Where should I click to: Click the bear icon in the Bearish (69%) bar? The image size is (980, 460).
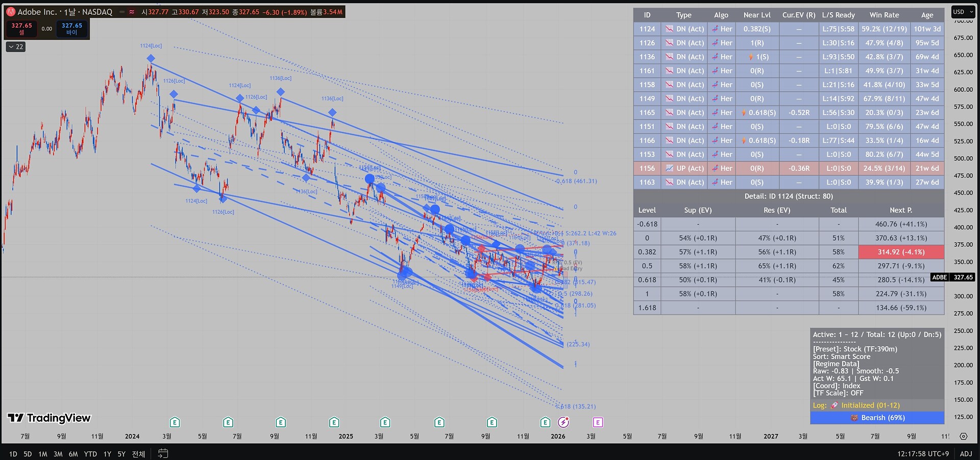coord(854,418)
